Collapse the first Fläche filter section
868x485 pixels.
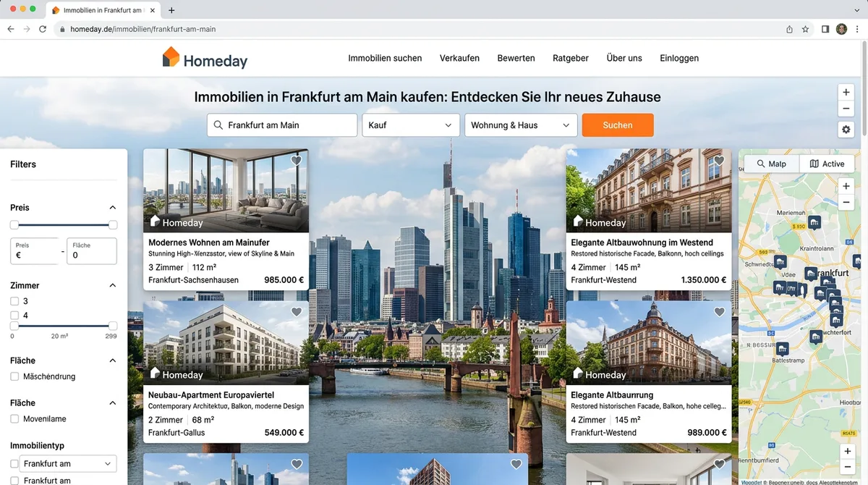coord(112,360)
